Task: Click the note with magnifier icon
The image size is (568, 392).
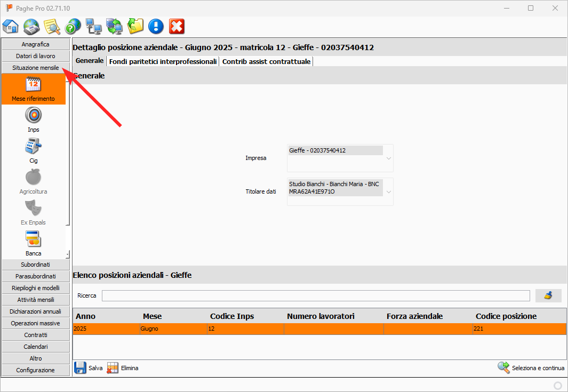Action: [x=52, y=26]
